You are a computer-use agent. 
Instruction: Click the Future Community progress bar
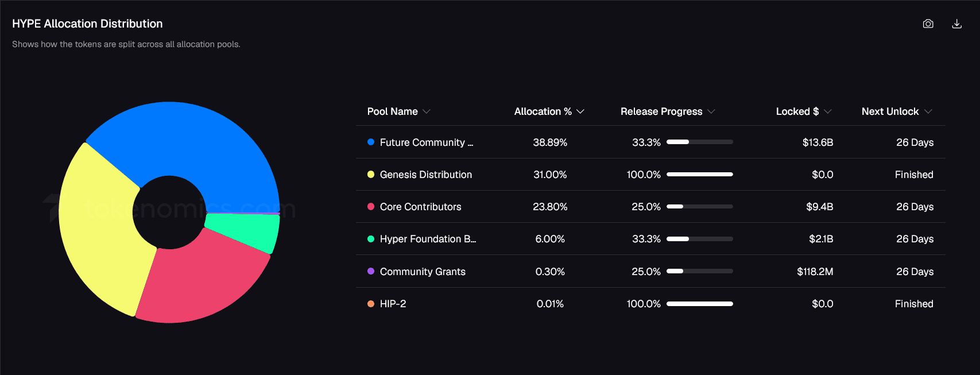pyautogui.click(x=700, y=142)
